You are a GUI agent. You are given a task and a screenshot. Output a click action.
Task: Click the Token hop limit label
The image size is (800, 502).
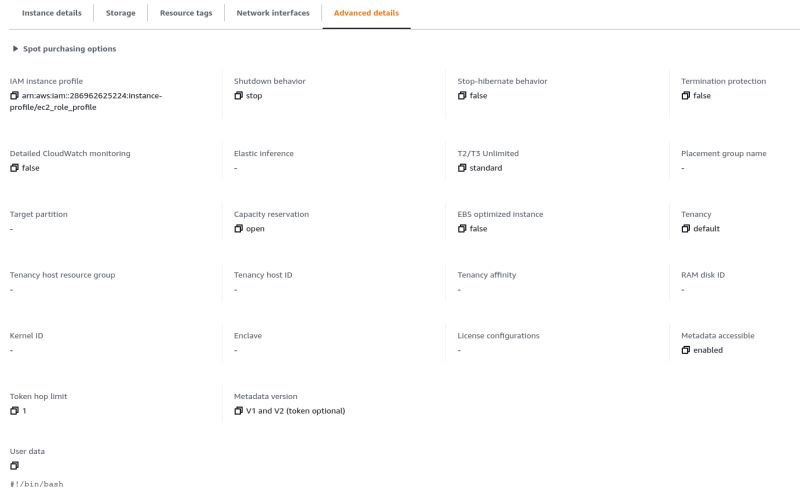click(x=38, y=396)
